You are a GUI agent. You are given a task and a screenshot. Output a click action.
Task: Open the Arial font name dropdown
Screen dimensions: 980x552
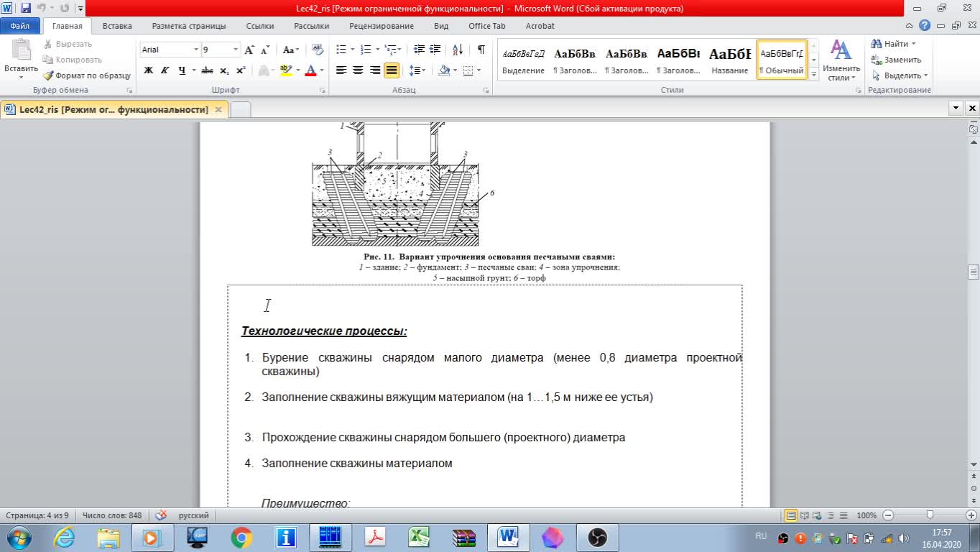tap(195, 50)
